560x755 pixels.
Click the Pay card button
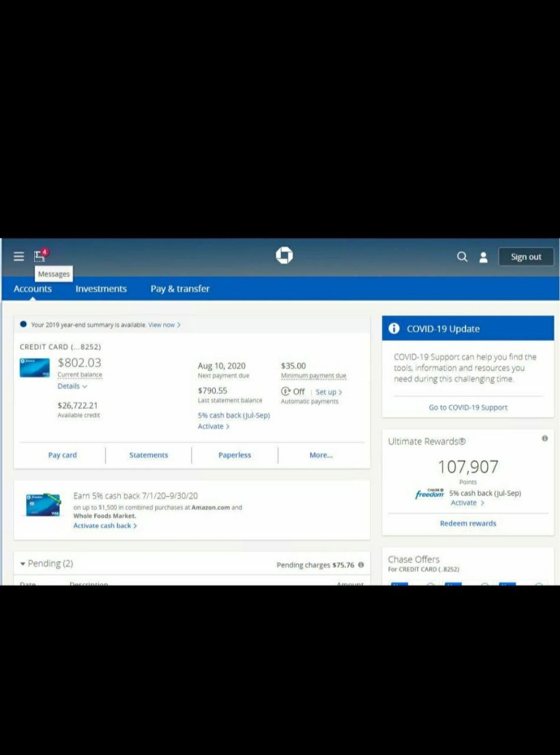[x=62, y=455]
